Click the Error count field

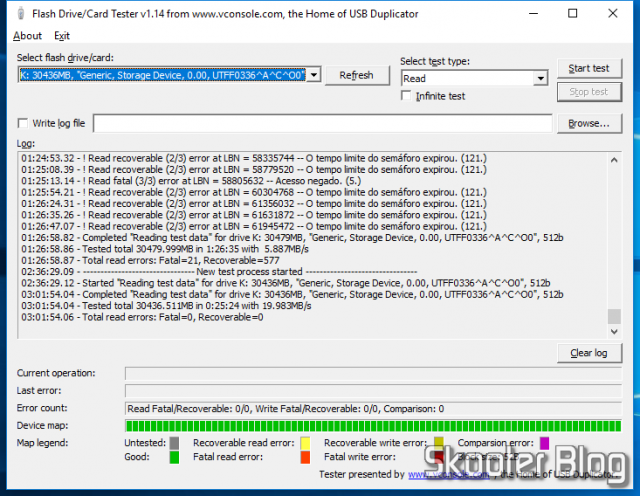[373, 409]
